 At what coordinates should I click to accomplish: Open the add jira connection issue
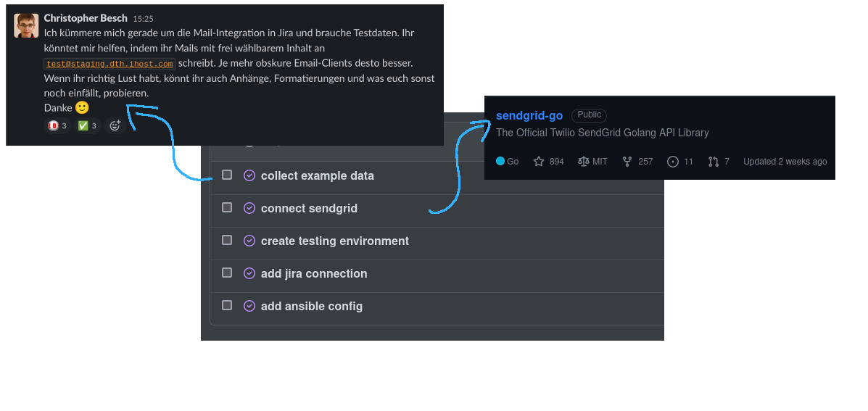pyautogui.click(x=314, y=273)
